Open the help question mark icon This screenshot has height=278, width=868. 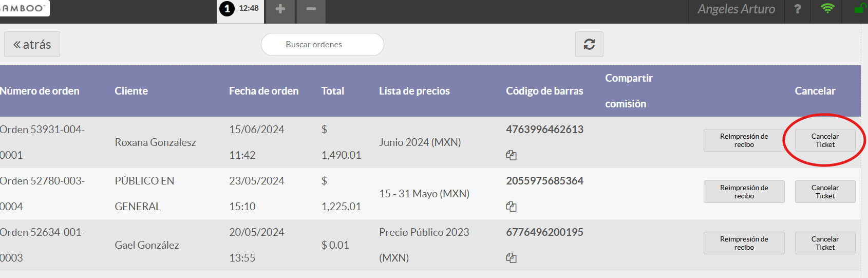[x=797, y=9]
